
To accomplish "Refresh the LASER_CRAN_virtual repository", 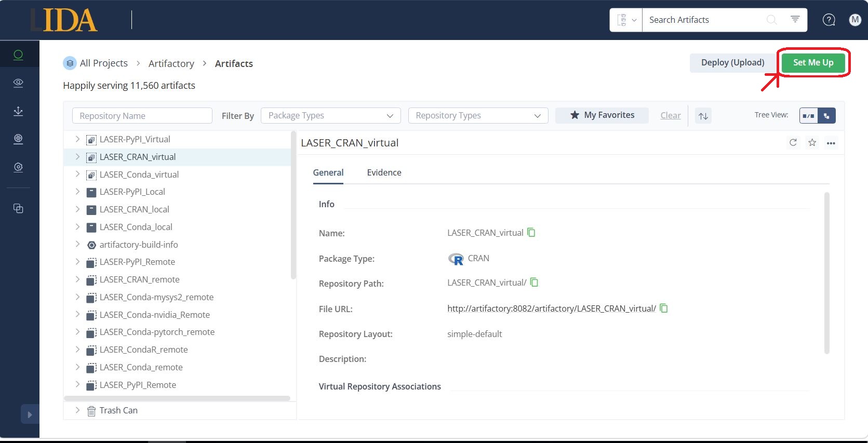I will click(793, 142).
